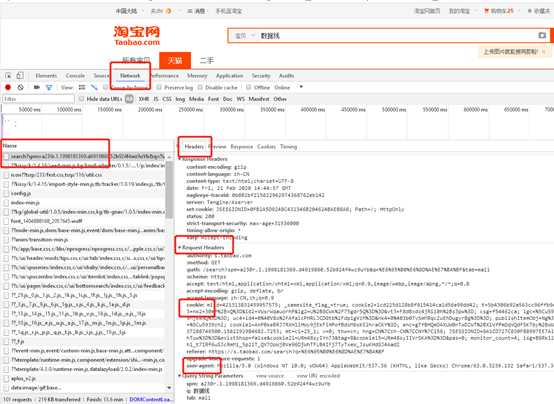Click the Taobao.com logo
This screenshot has height=404, width=554.
click(x=137, y=35)
